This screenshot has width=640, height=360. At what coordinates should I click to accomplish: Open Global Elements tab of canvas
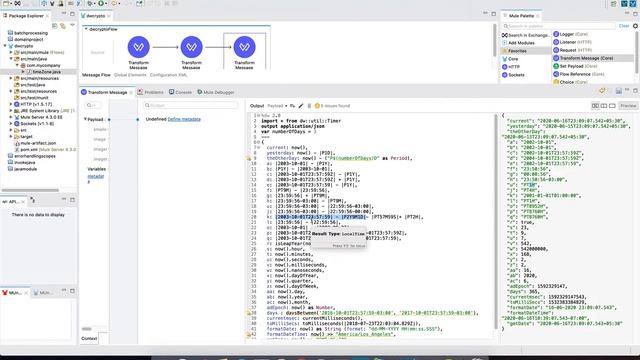pos(130,75)
